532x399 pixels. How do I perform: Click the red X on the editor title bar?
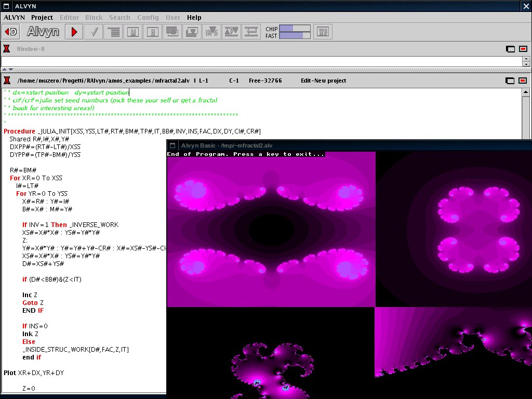[7, 81]
